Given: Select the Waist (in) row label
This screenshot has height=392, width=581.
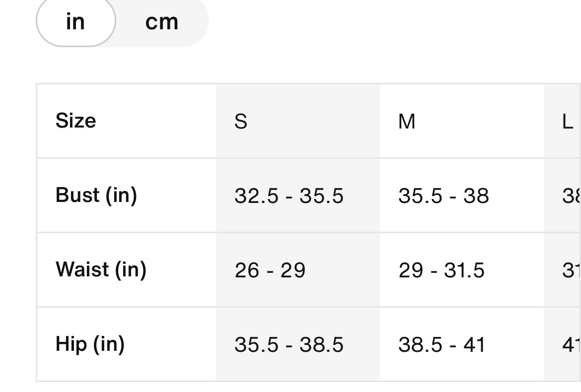Looking at the screenshot, I should (101, 269).
